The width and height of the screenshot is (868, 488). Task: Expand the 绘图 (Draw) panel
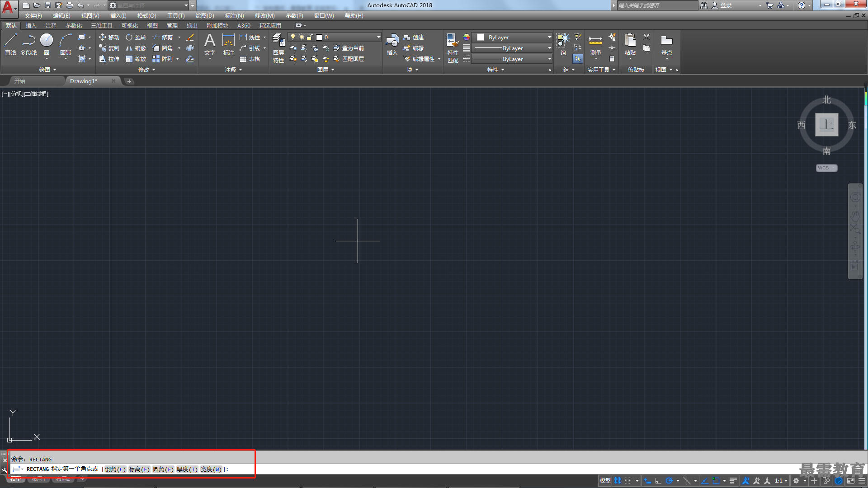click(47, 70)
